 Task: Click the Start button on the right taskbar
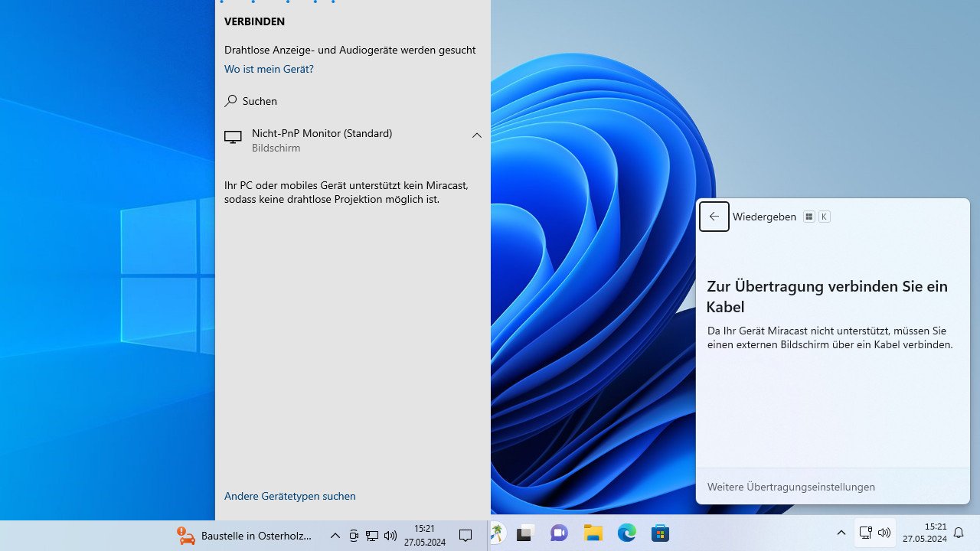pos(498,535)
